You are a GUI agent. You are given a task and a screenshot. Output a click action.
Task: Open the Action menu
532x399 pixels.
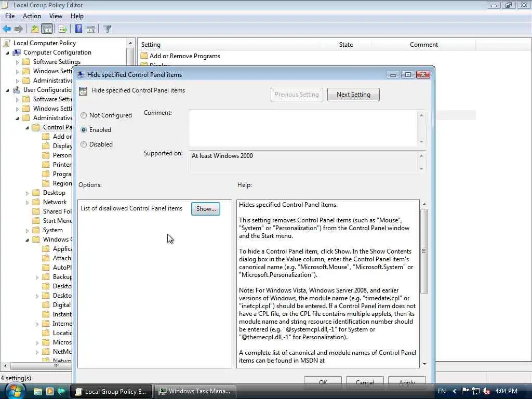[x=32, y=16]
